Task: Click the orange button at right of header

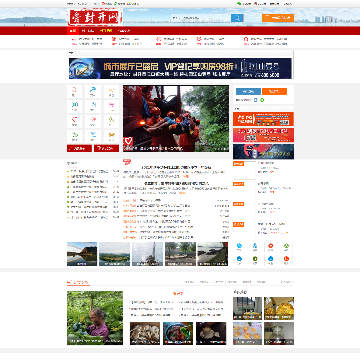Action: click(x=278, y=18)
